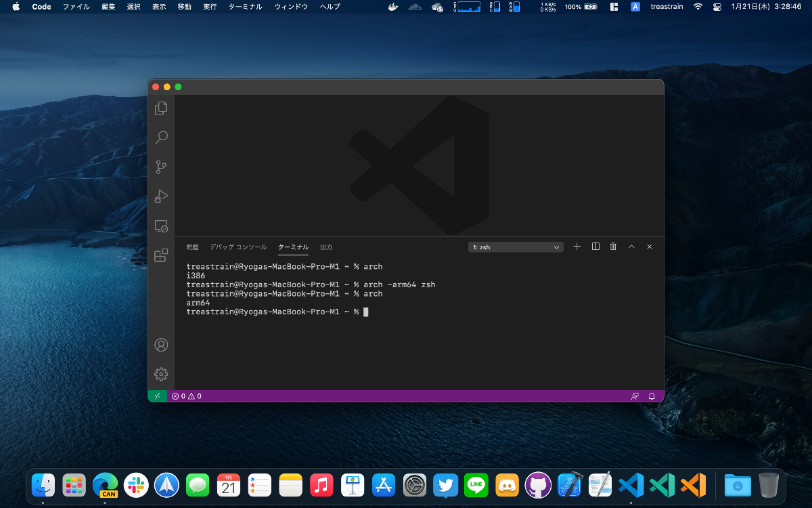Open the Extensions view

161,255
